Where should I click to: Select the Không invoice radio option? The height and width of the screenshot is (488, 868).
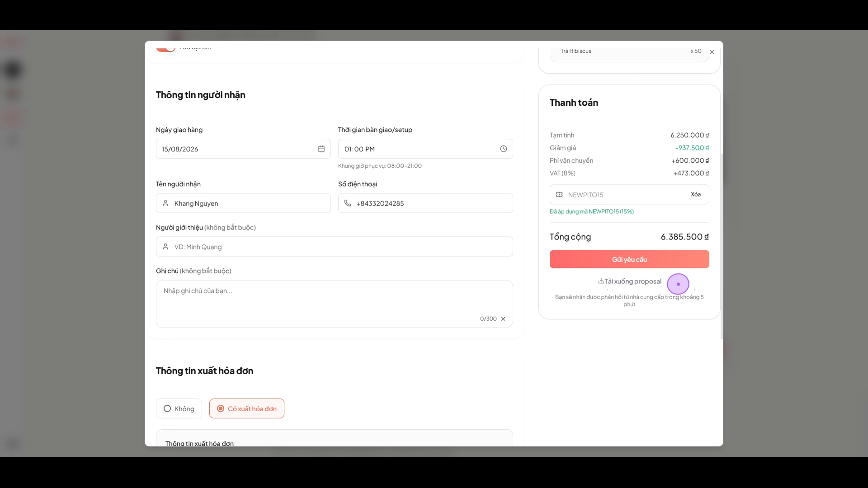[179, 408]
